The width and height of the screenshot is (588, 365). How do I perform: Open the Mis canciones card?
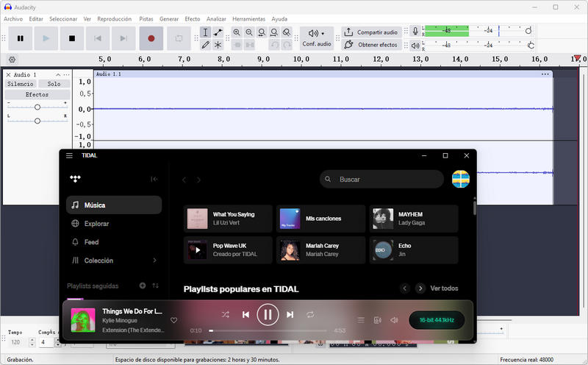click(x=320, y=219)
